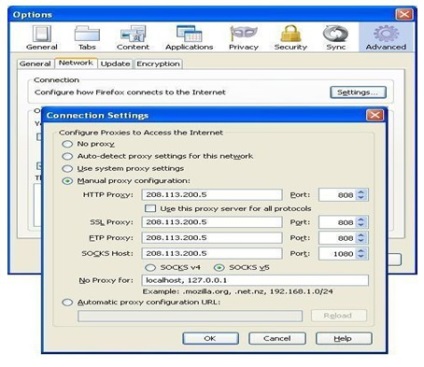Increase the HTTP Proxy port value
The height and width of the screenshot is (367, 424).
[x=361, y=192]
